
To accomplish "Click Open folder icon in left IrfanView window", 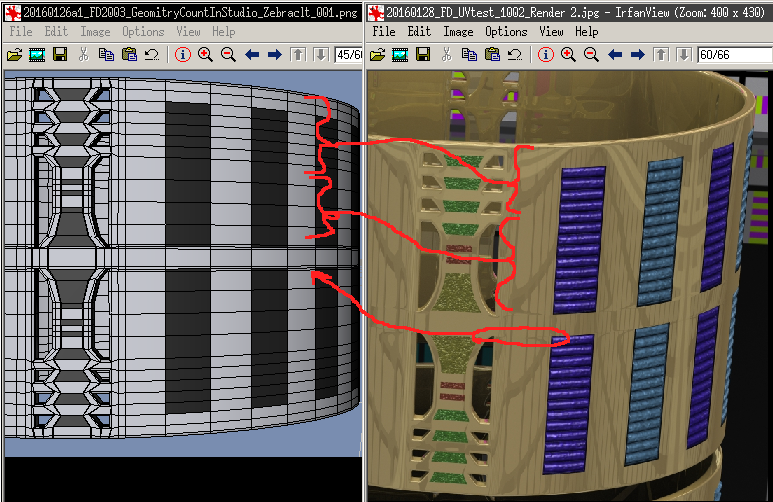I will click(x=14, y=54).
